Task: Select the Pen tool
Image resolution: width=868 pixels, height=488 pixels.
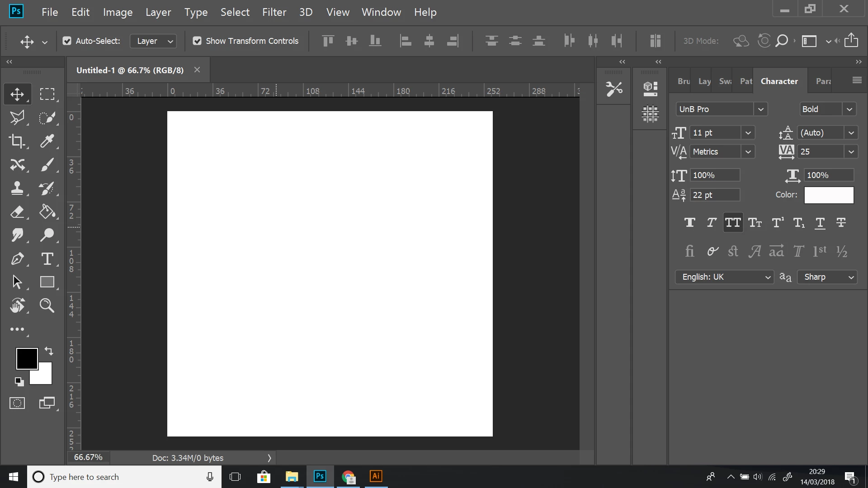Action: (x=17, y=259)
